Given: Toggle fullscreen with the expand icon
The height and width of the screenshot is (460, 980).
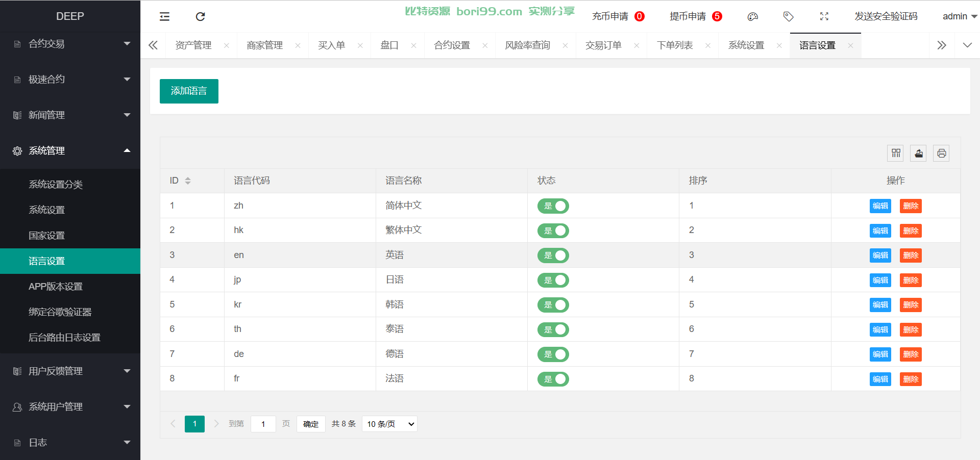Looking at the screenshot, I should (824, 16).
